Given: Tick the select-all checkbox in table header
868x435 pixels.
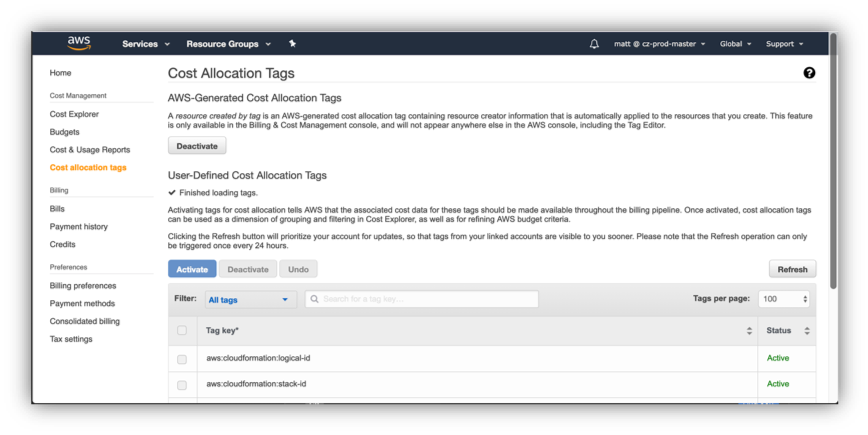Looking at the screenshot, I should point(182,330).
